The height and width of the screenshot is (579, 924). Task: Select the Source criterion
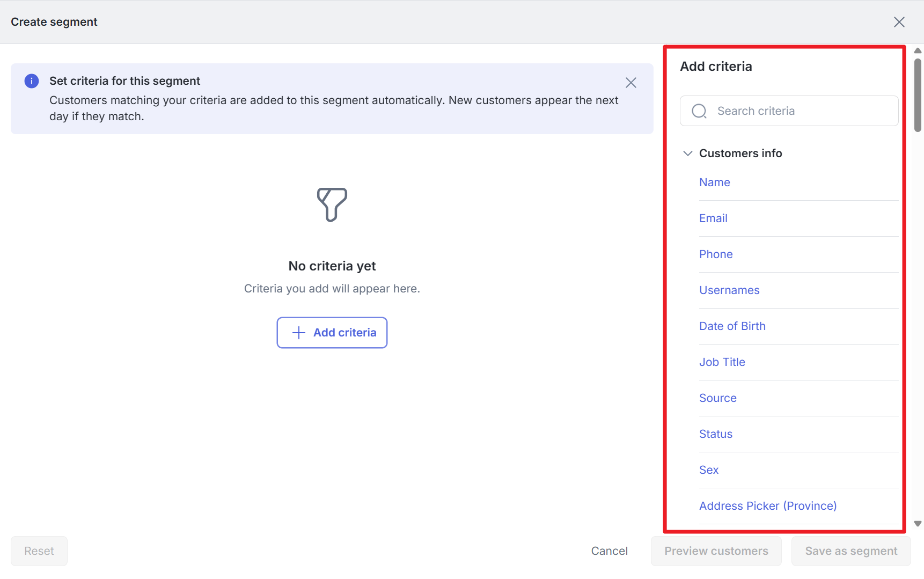(x=717, y=398)
